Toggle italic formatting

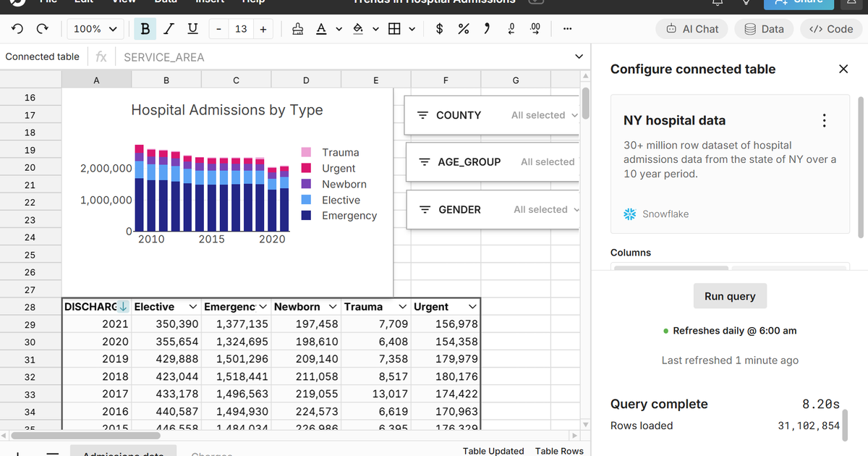(169, 29)
